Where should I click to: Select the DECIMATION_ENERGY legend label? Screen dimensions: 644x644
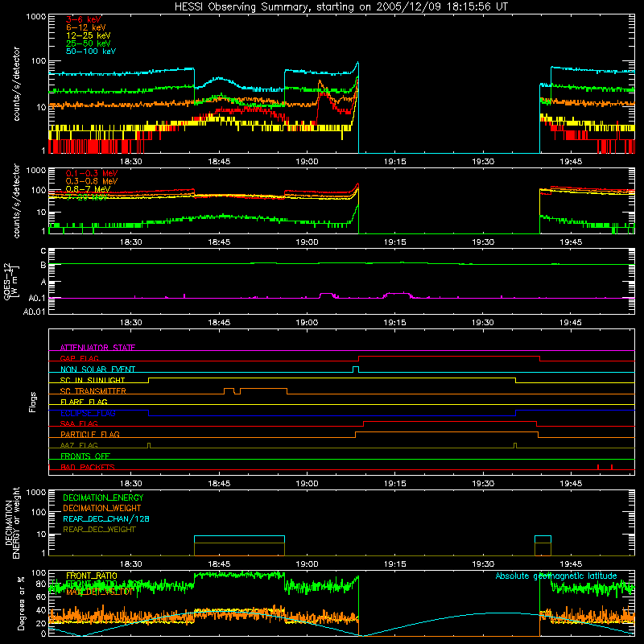coord(103,497)
